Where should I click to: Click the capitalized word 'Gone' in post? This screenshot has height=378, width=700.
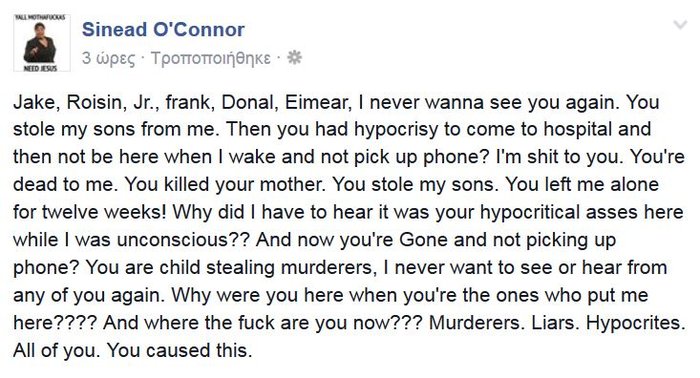tap(423, 240)
